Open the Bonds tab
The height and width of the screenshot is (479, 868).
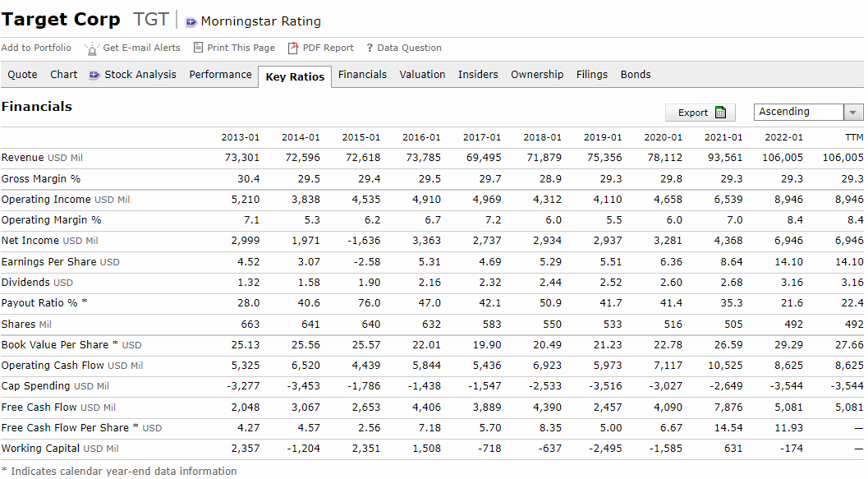[636, 75]
